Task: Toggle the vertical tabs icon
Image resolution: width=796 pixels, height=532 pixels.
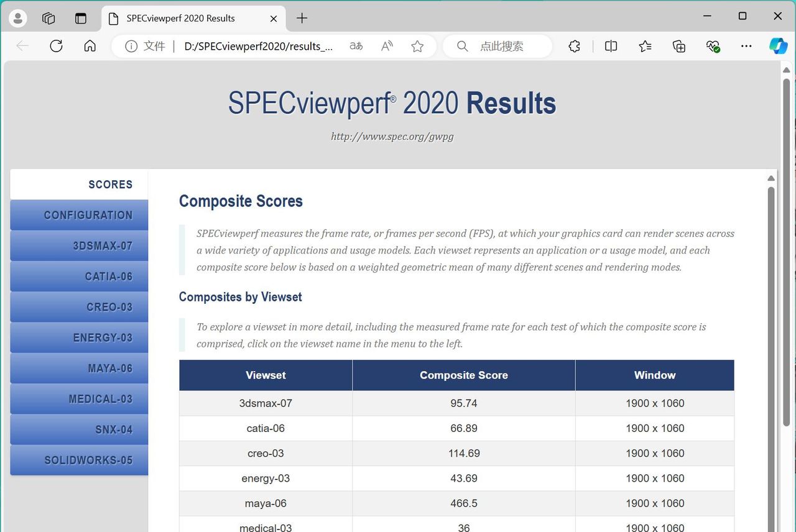Action: tap(81, 18)
